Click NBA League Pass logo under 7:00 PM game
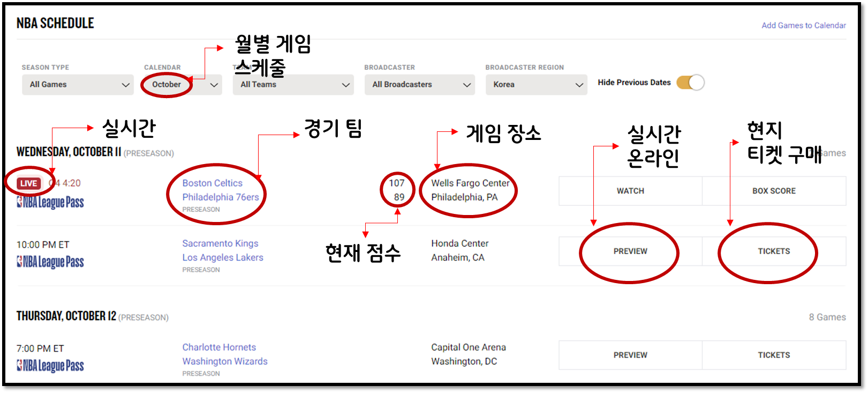The width and height of the screenshot is (868, 393). pos(50,366)
